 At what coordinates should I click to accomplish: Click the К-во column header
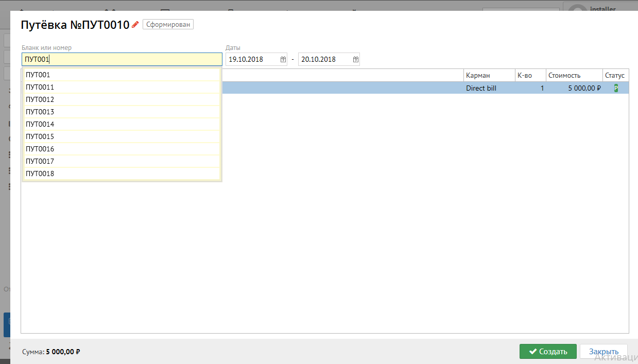(530, 75)
